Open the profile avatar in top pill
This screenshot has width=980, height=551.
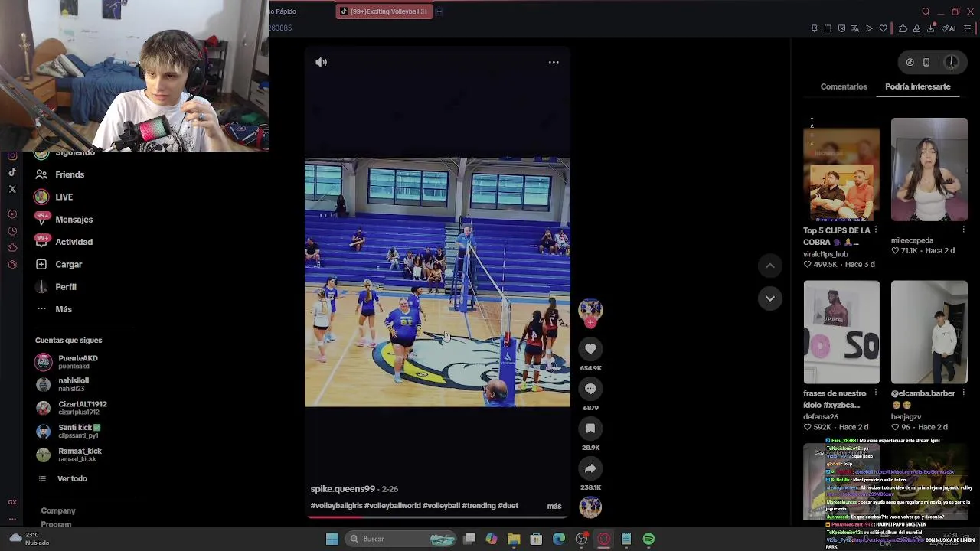click(x=952, y=63)
